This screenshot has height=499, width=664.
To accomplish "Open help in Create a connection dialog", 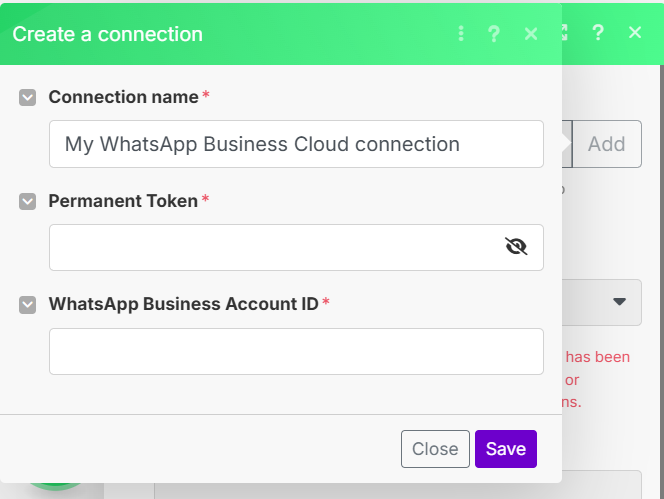I will [x=494, y=33].
